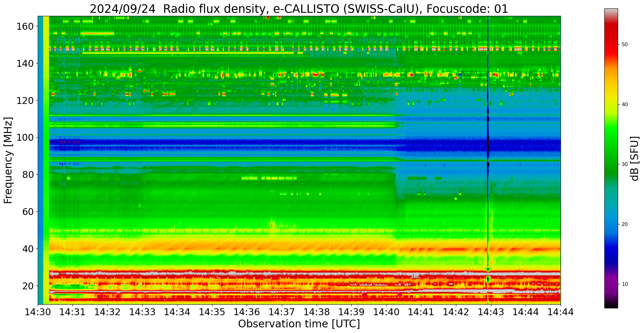Click the 14:37 time tick label
This screenshot has width=644, height=333.
point(282,312)
